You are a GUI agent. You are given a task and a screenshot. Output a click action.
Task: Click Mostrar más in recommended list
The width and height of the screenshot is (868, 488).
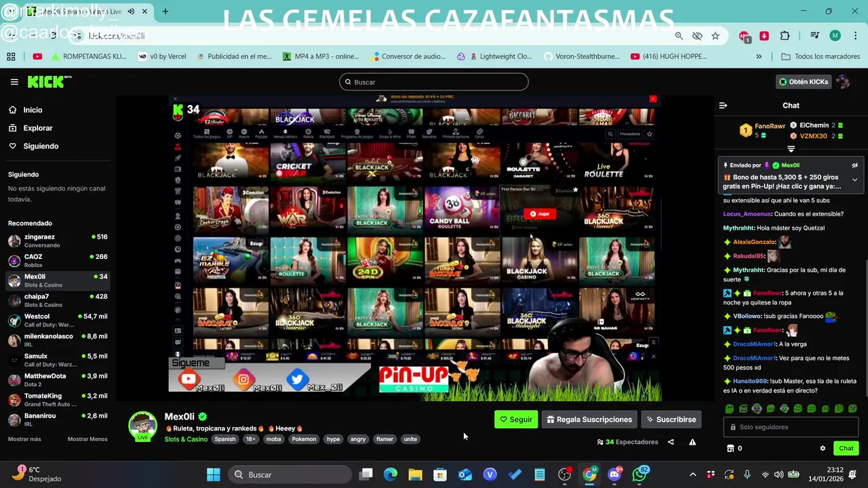(x=24, y=439)
